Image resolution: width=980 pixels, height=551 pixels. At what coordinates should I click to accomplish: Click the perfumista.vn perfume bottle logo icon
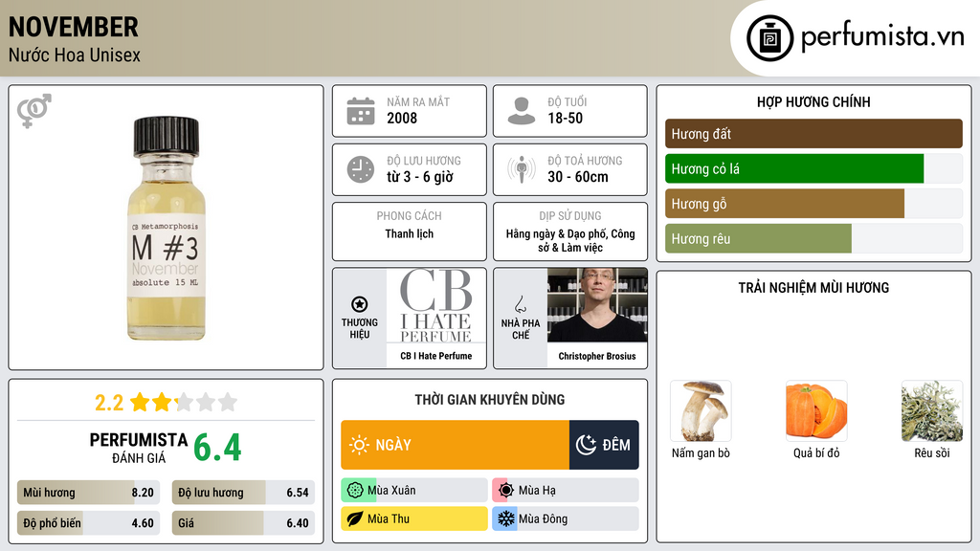(769, 38)
